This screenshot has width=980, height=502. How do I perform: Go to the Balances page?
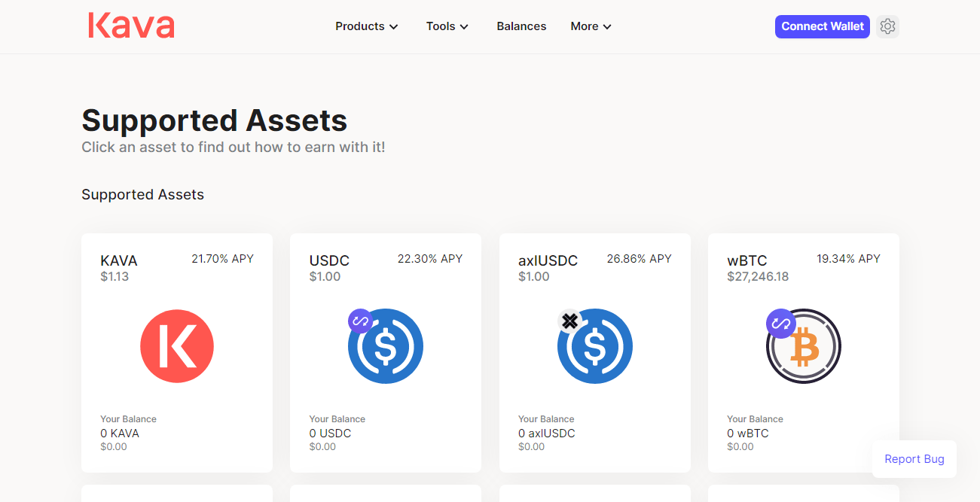pos(521,26)
